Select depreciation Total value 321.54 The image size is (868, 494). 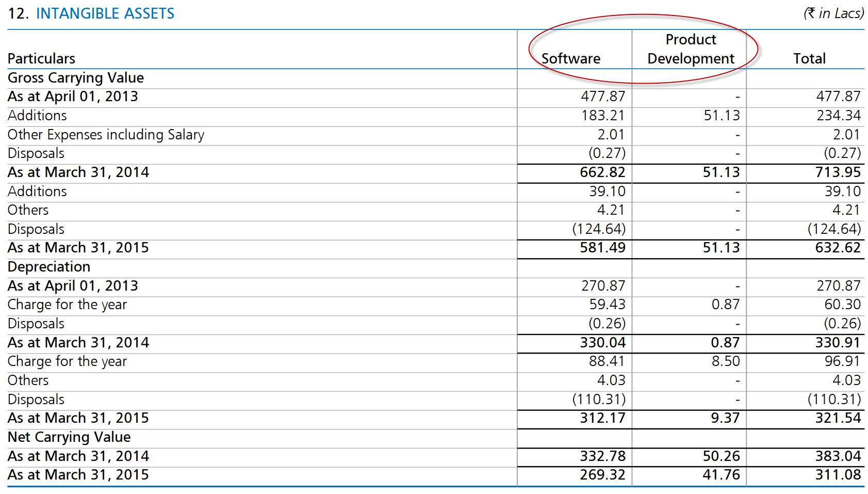pyautogui.click(x=838, y=418)
